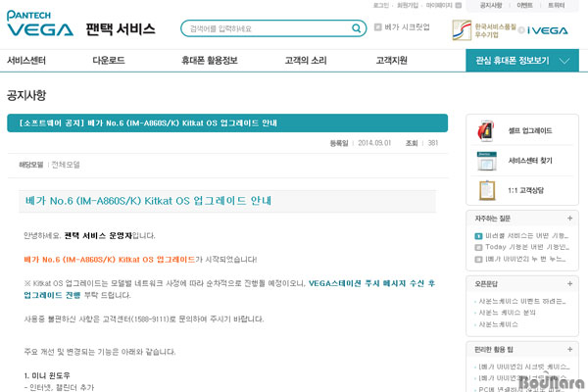Go to the 공지사항 top tab

tap(491, 5)
